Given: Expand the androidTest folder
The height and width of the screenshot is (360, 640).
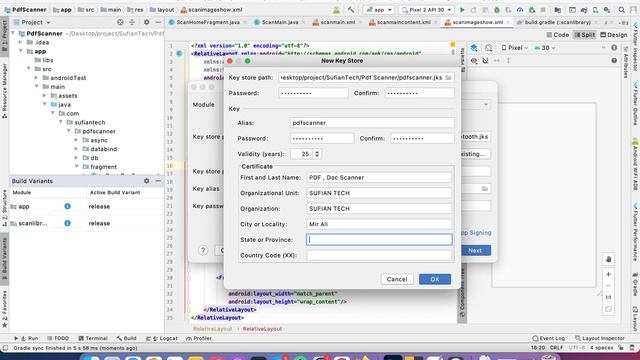Looking at the screenshot, I should coord(36,78).
